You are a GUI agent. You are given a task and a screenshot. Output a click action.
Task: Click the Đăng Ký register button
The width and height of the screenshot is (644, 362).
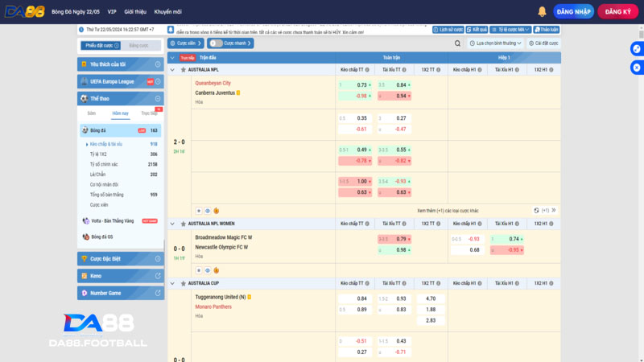[x=617, y=11]
